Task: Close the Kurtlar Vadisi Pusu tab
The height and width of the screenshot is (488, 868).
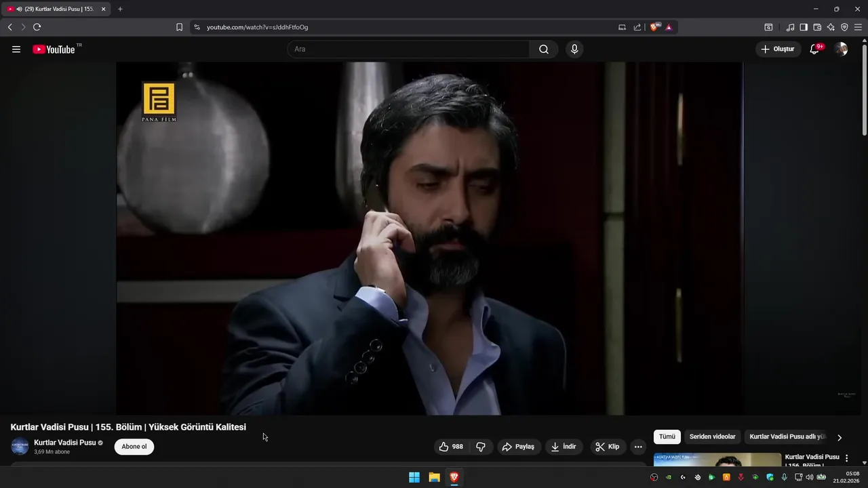Action: [x=103, y=9]
